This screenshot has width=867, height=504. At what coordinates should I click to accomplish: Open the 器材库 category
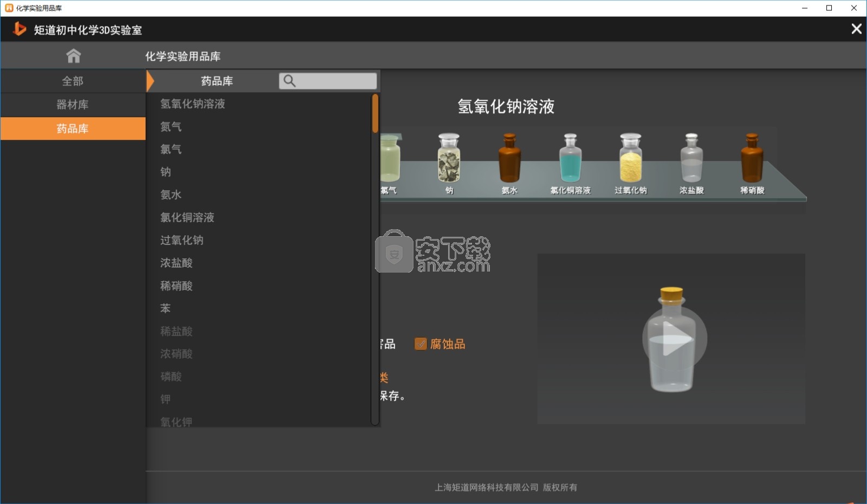pos(73,105)
